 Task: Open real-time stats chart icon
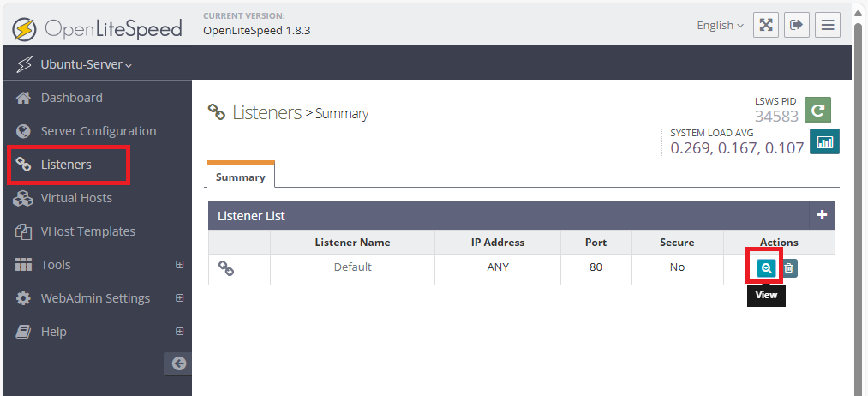coord(825,141)
